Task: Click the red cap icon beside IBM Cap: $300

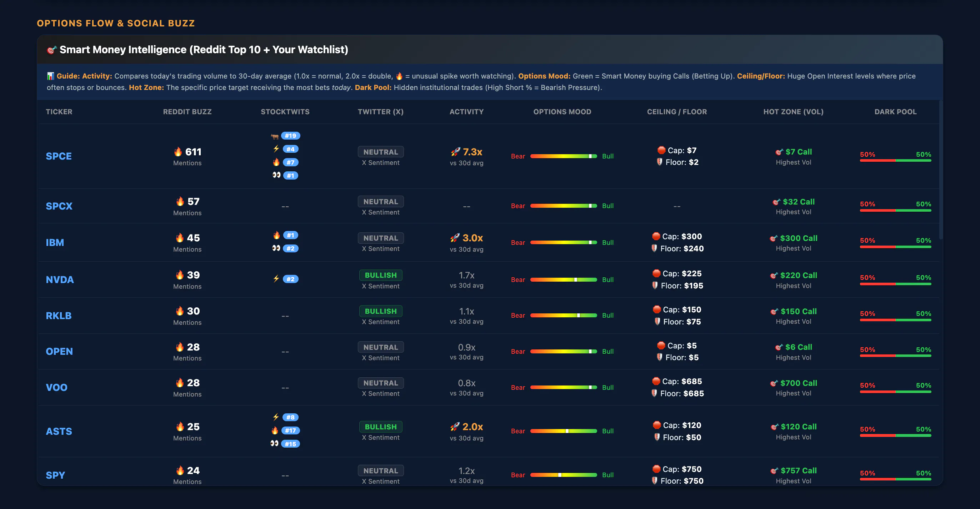Action: click(x=656, y=236)
